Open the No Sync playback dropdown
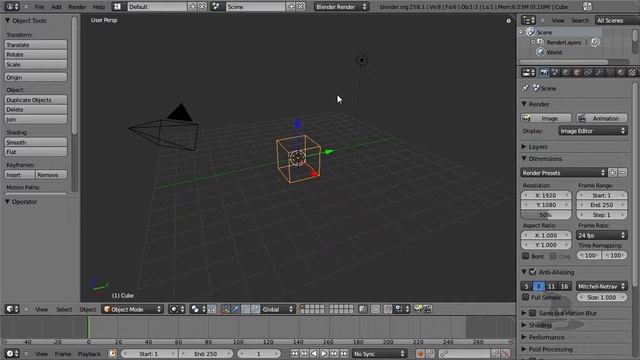This screenshot has height=360, width=640. coord(379,353)
